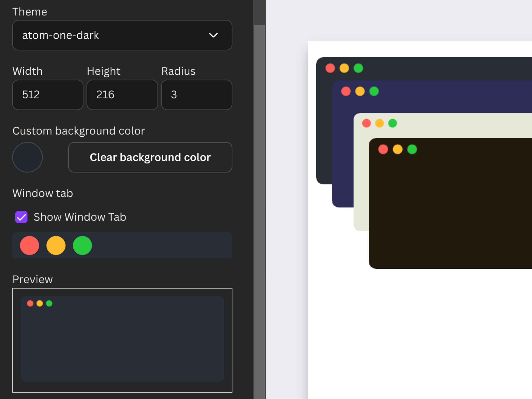Open the custom background color swatch

[x=27, y=157]
